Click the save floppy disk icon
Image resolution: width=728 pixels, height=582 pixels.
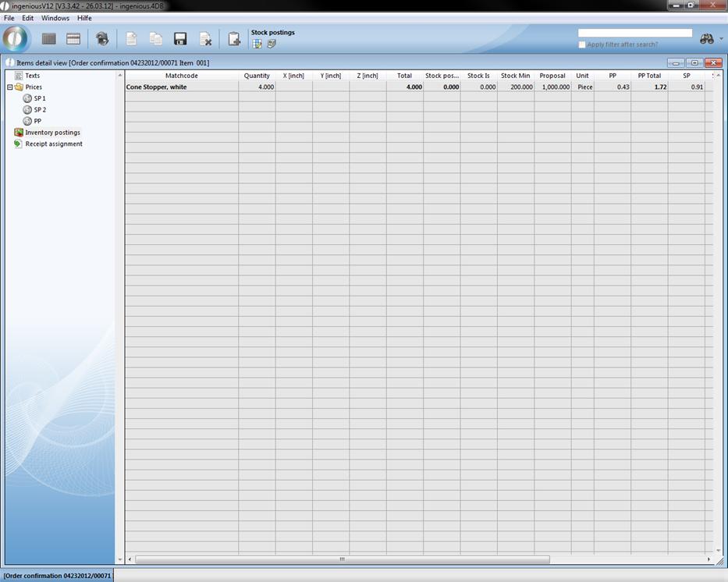180,39
